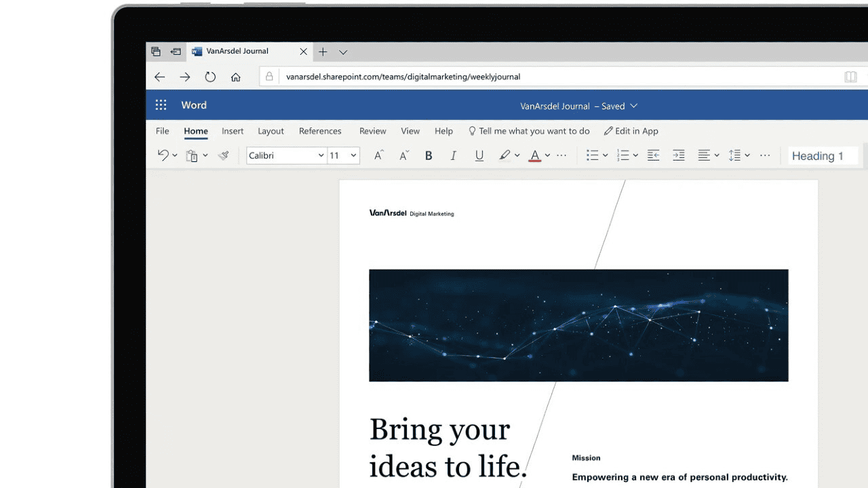
Task: Click the address bar URL
Action: 403,77
